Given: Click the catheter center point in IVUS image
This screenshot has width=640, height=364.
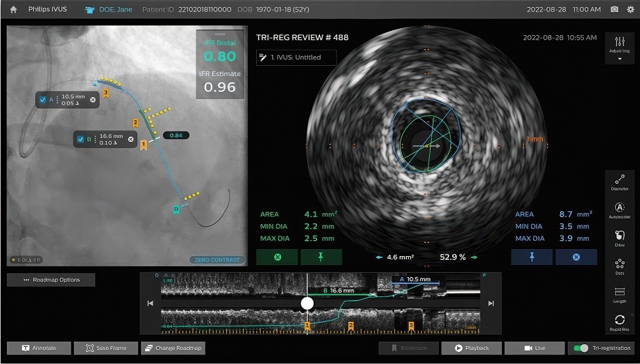Looking at the screenshot, I should click(427, 146).
